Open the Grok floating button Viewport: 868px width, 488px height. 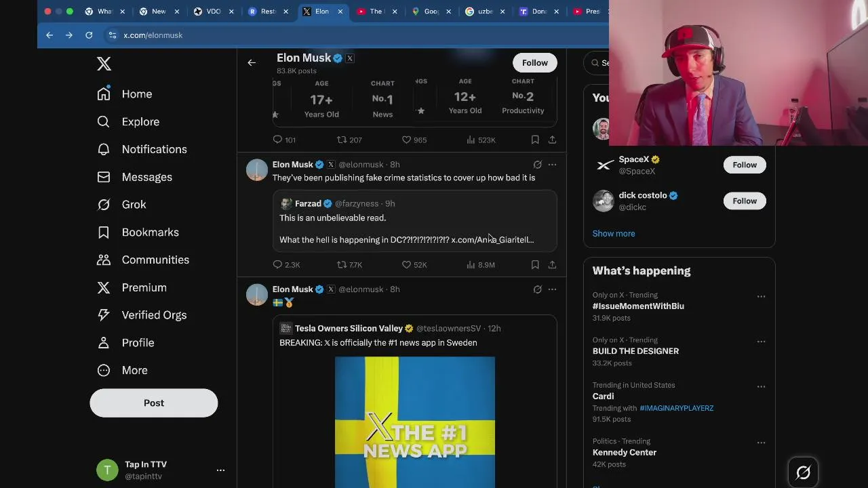(803, 472)
